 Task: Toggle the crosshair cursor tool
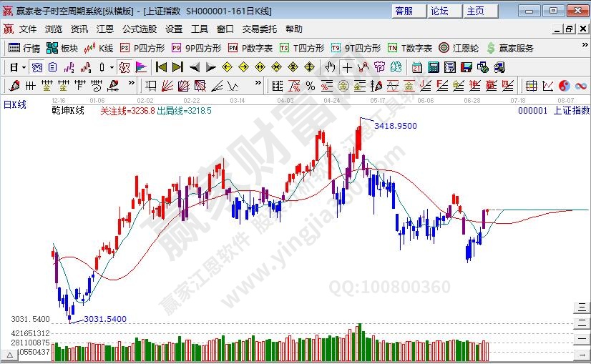point(347,67)
